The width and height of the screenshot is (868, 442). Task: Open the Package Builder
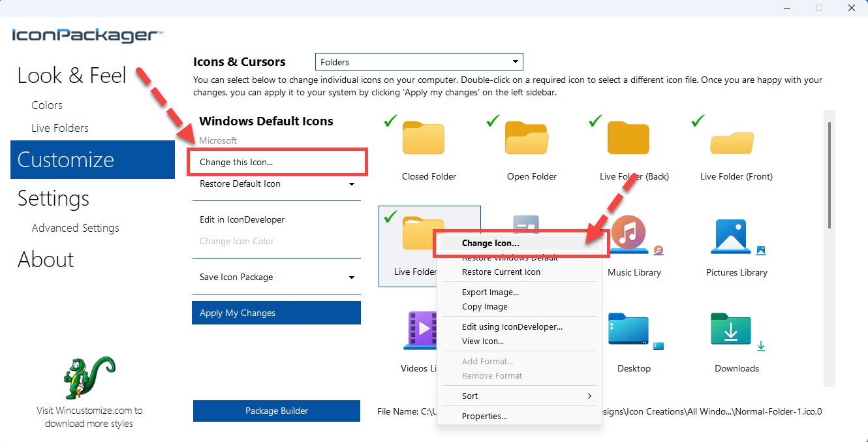point(276,411)
